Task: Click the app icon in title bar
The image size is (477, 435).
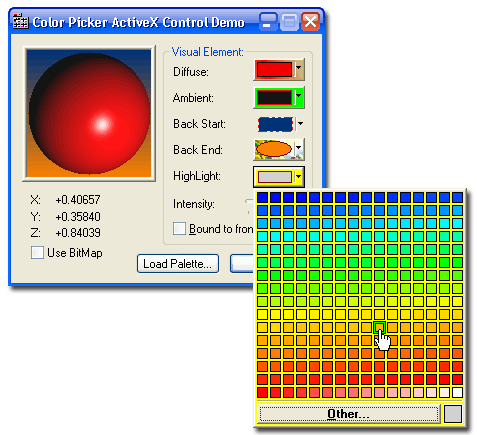Action: 20,22
